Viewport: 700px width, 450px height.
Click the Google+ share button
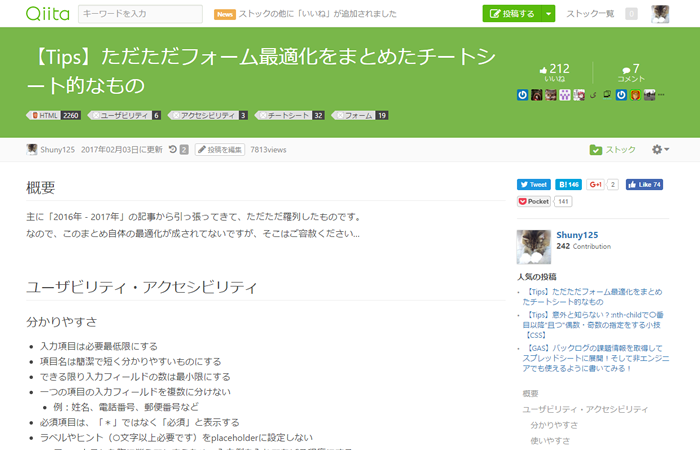coord(595,184)
